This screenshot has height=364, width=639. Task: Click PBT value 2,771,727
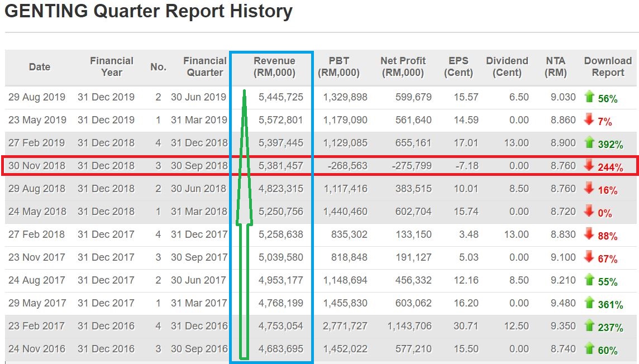(345, 325)
